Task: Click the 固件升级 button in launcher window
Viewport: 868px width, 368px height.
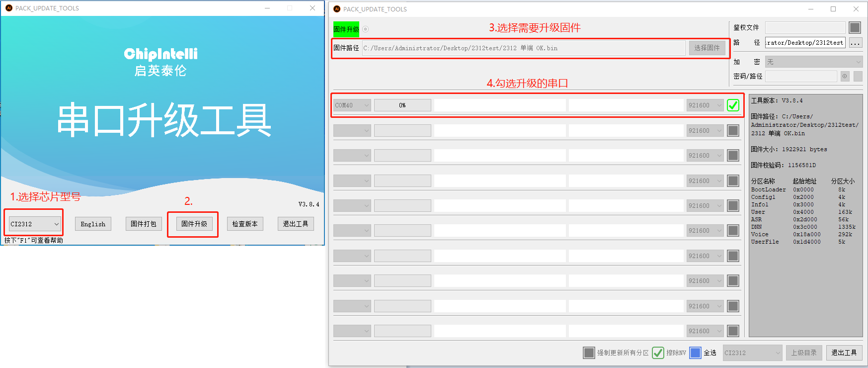Action: tap(194, 224)
